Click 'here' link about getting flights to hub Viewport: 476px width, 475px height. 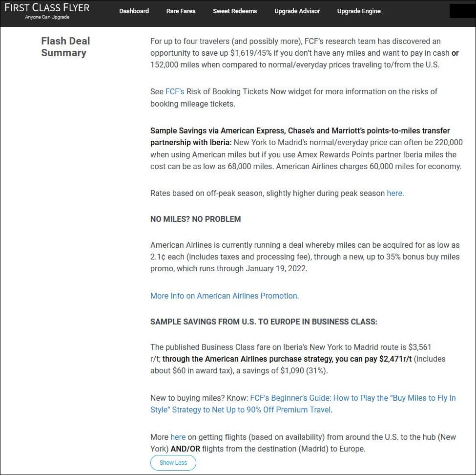(178, 437)
